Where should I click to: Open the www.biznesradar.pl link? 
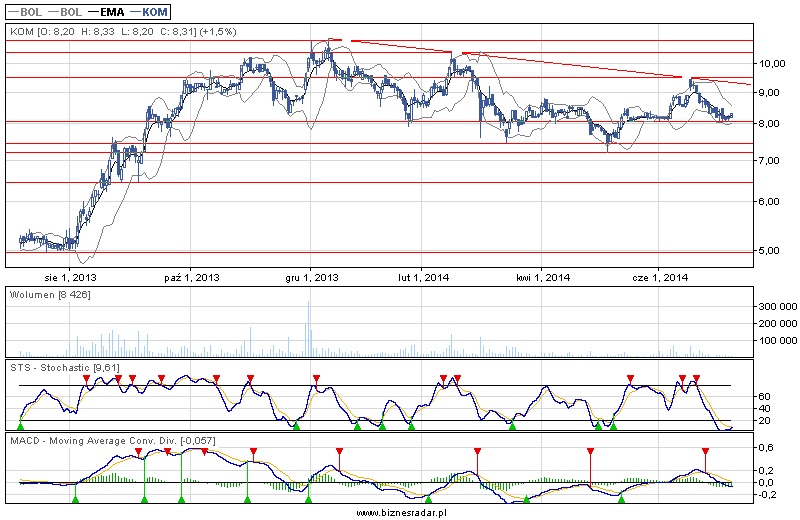(402, 513)
